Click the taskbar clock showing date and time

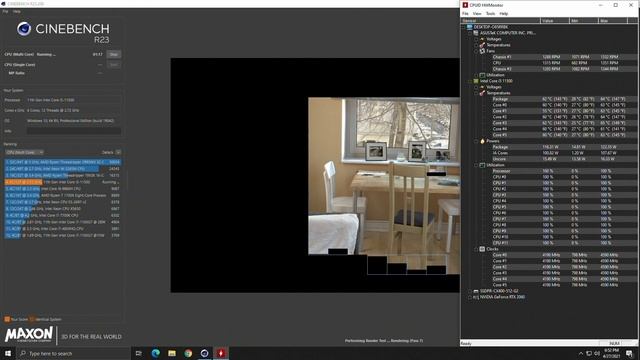point(611,353)
